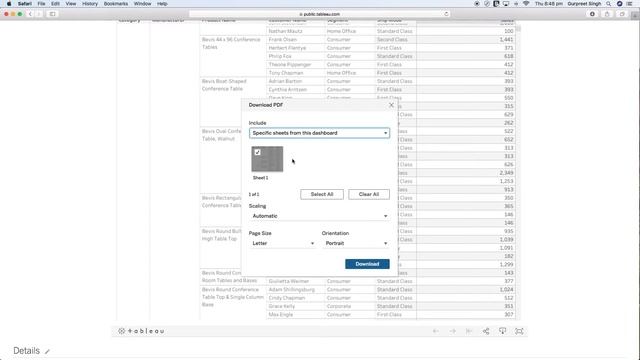Viewport: 640px width, 360px height.
Task: Click the Tableau share icon
Action: 486,331
